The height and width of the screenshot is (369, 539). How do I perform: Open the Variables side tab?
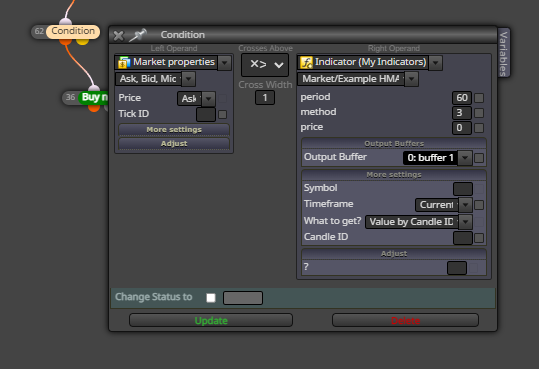click(504, 53)
